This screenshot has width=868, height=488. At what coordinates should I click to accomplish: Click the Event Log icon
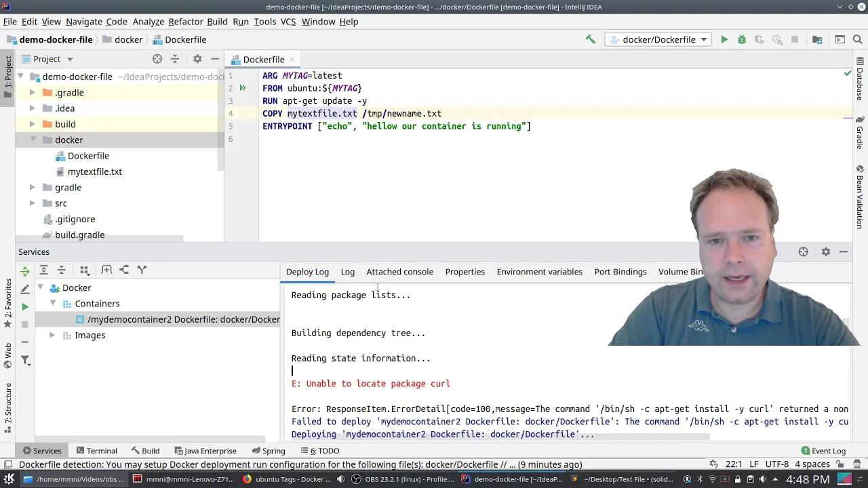[804, 451]
